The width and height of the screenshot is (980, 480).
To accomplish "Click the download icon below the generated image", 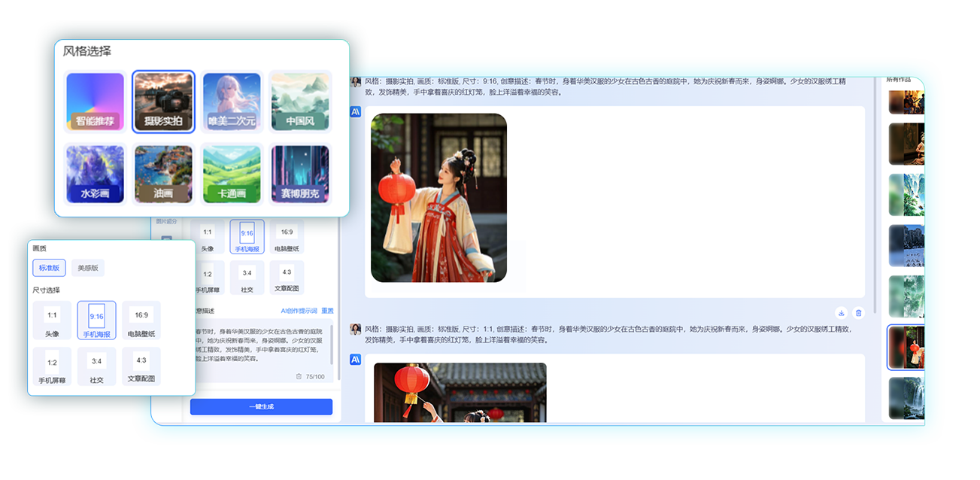I will tap(842, 313).
